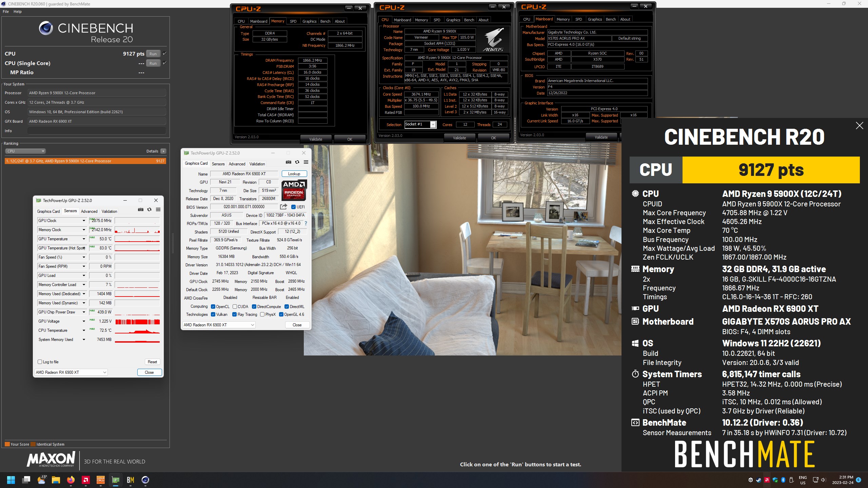
Task: Switch to Graphics tab in CPU-Z Mainboard window
Action: [x=595, y=19]
